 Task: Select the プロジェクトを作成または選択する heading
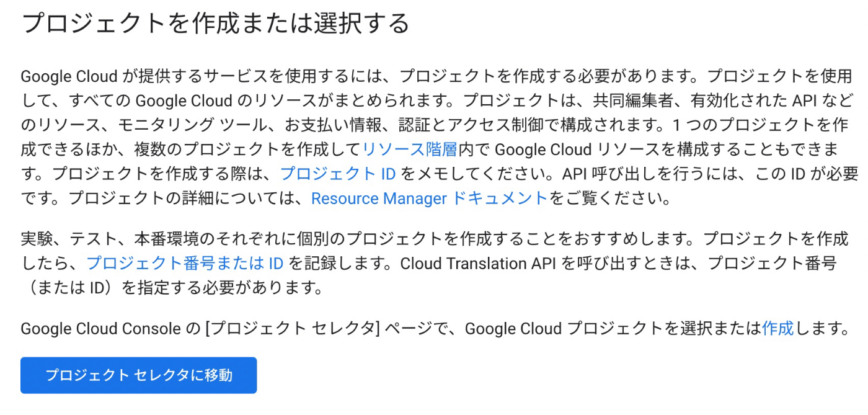(x=216, y=24)
